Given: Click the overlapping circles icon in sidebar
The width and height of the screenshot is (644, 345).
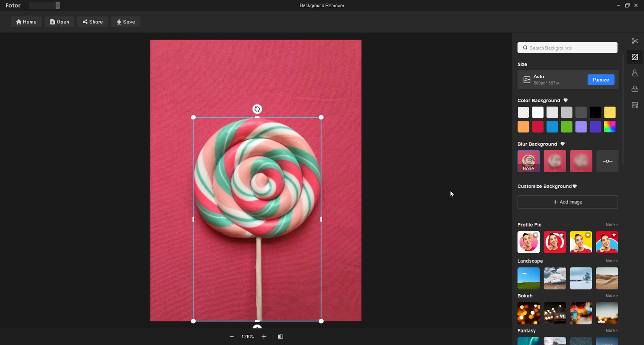Looking at the screenshot, I should pyautogui.click(x=635, y=89).
